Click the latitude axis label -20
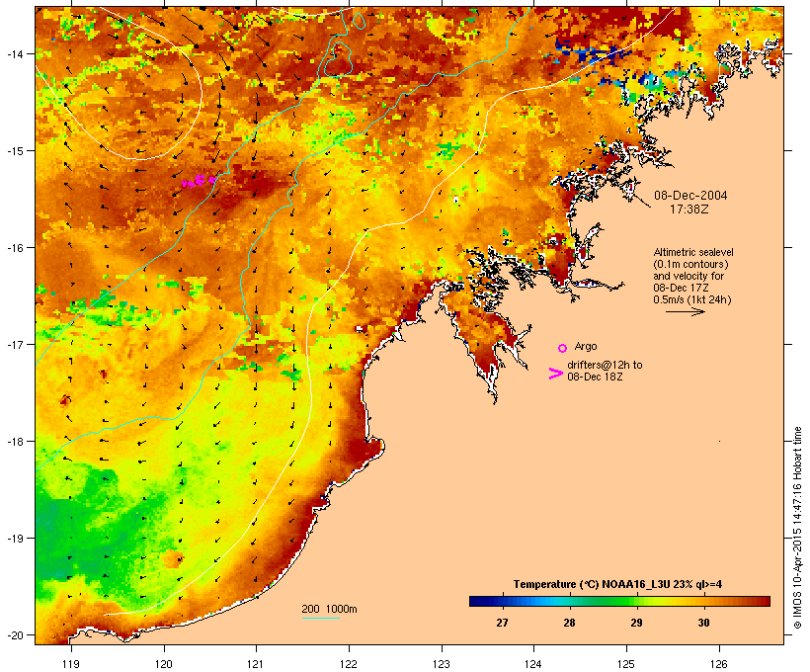The height and width of the screenshot is (672, 810). 14,634
